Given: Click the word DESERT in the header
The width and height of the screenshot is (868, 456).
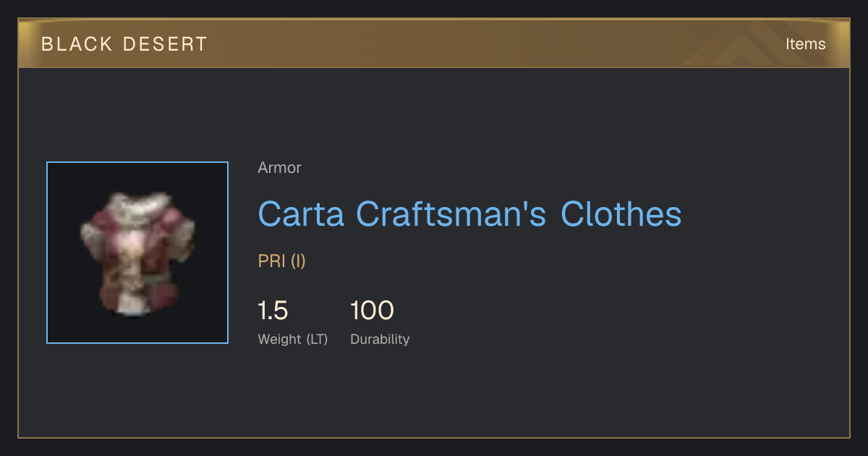Looking at the screenshot, I should pos(165,44).
